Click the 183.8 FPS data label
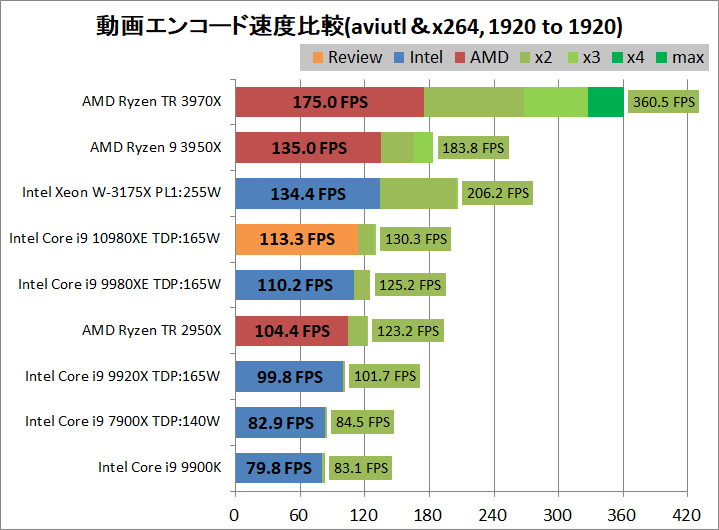719x530 pixels. (473, 148)
